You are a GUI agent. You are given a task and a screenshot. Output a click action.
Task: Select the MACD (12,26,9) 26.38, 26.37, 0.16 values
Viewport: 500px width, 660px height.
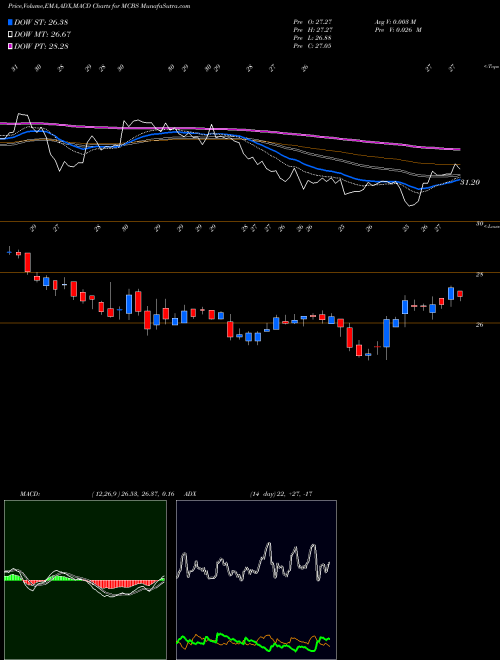[133, 494]
